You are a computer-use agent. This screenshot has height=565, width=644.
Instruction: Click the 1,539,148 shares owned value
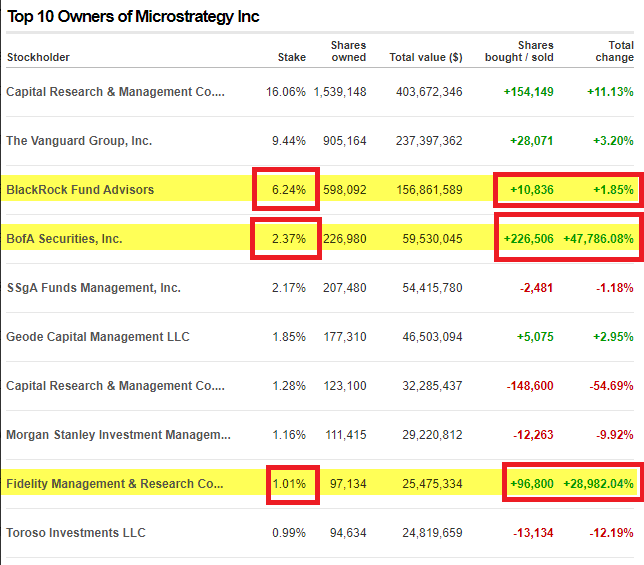340,92
